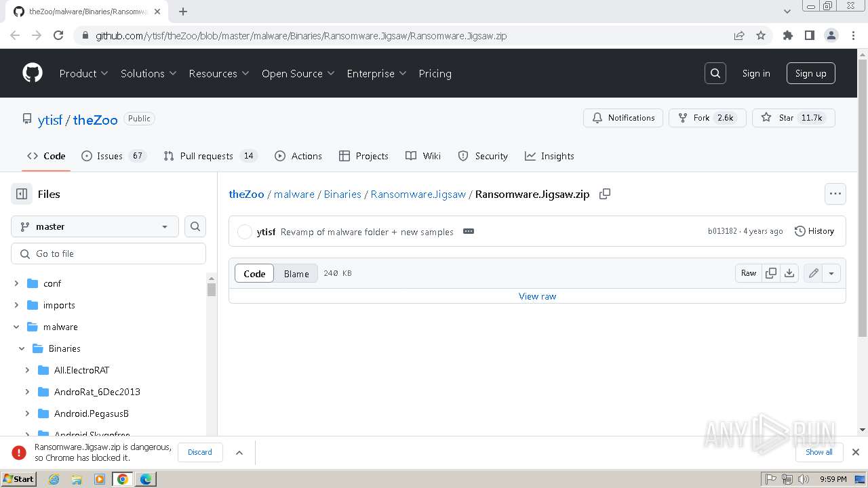The width and height of the screenshot is (868, 488).
Task: Copy the file path icon
Action: point(605,194)
